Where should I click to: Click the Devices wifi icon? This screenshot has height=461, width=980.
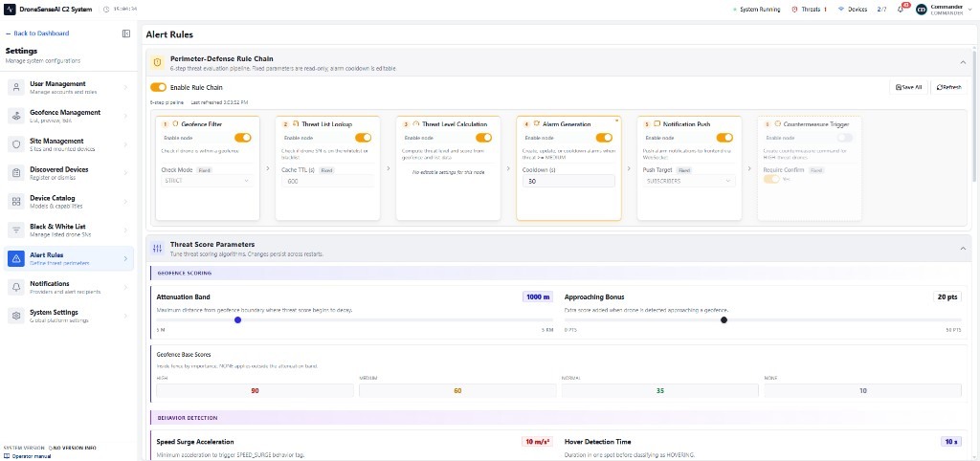tap(840, 10)
